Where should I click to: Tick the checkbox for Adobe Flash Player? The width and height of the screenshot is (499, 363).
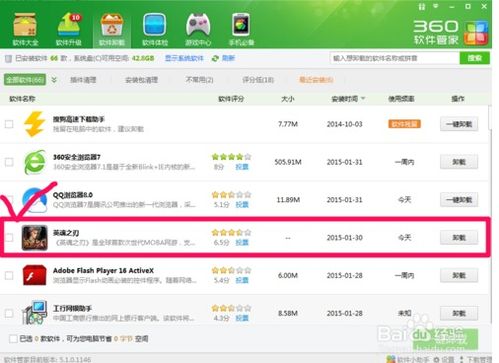9,275
